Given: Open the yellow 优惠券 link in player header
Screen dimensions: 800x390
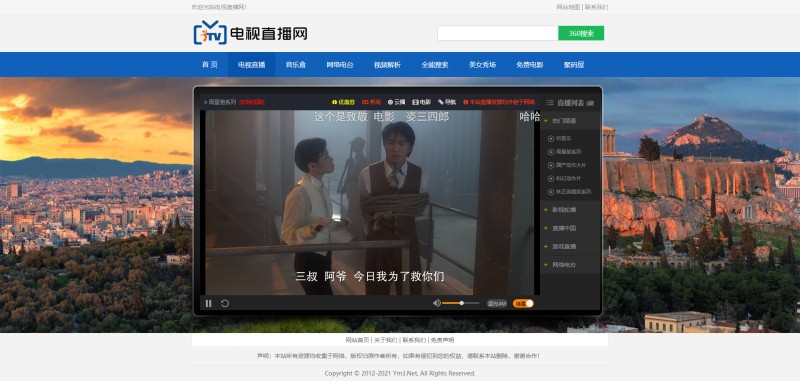Looking at the screenshot, I should 343,102.
